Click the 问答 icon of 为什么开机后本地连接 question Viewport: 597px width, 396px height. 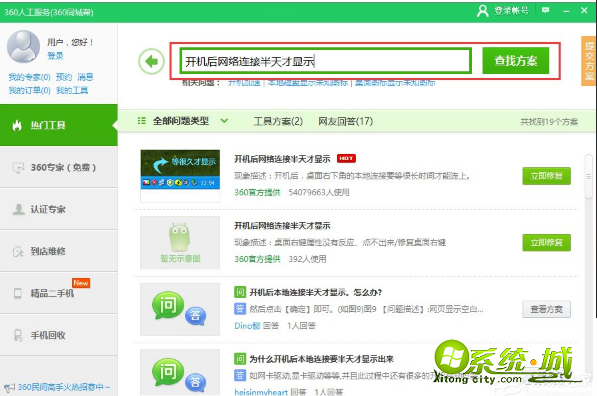[x=180, y=372]
